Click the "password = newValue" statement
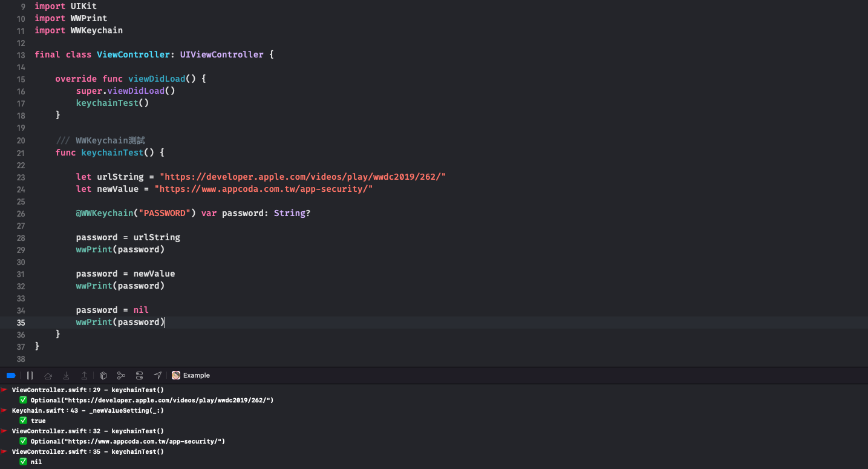The height and width of the screenshot is (469, 868). tap(125, 274)
